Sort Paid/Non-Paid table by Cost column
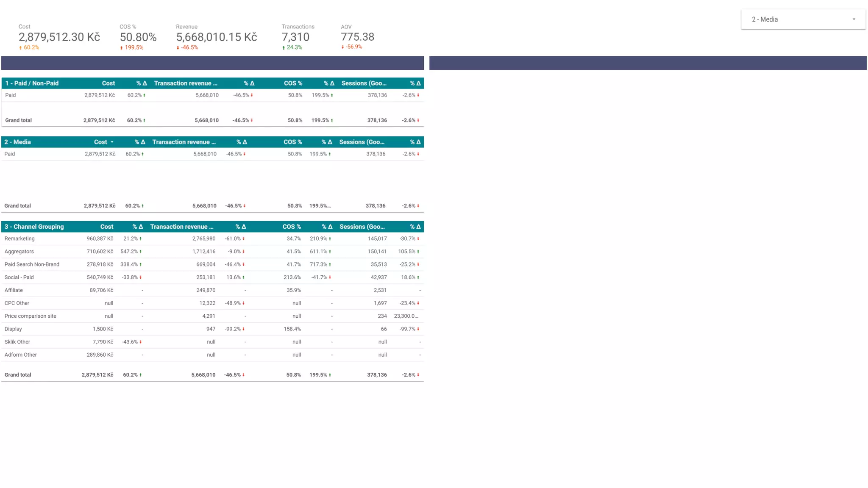This screenshot has width=868, height=488. [108, 83]
